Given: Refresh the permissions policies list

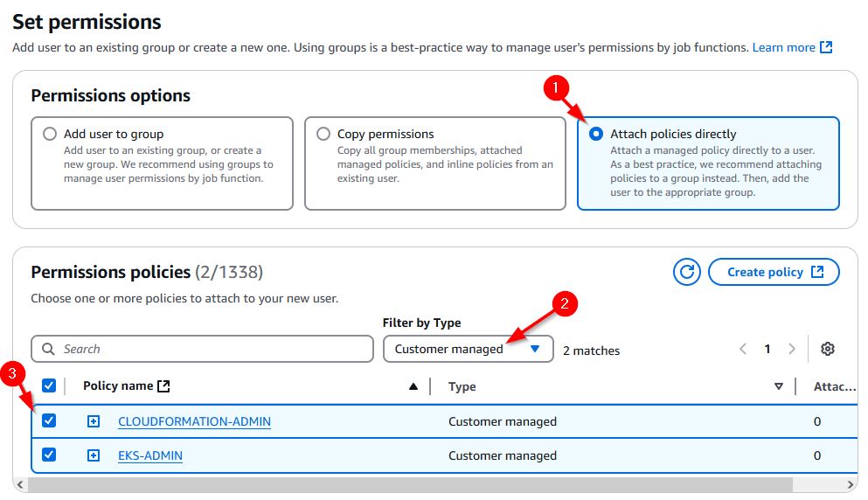Looking at the screenshot, I should pos(687,272).
